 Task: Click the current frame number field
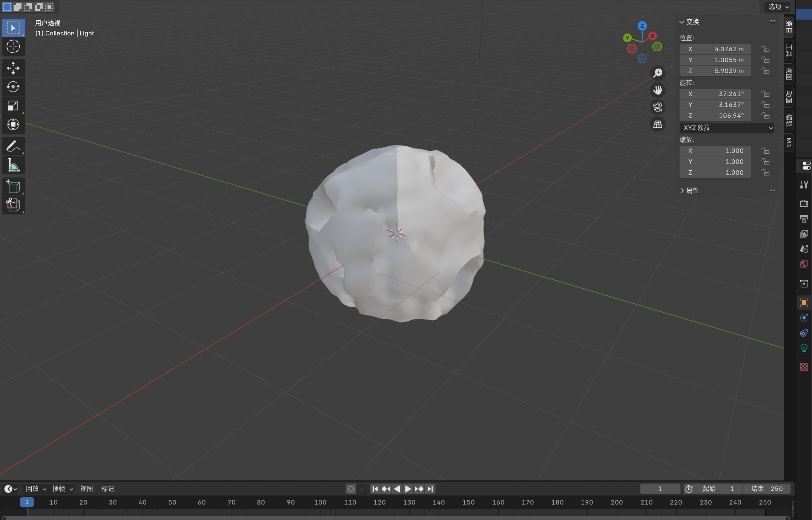pyautogui.click(x=660, y=489)
